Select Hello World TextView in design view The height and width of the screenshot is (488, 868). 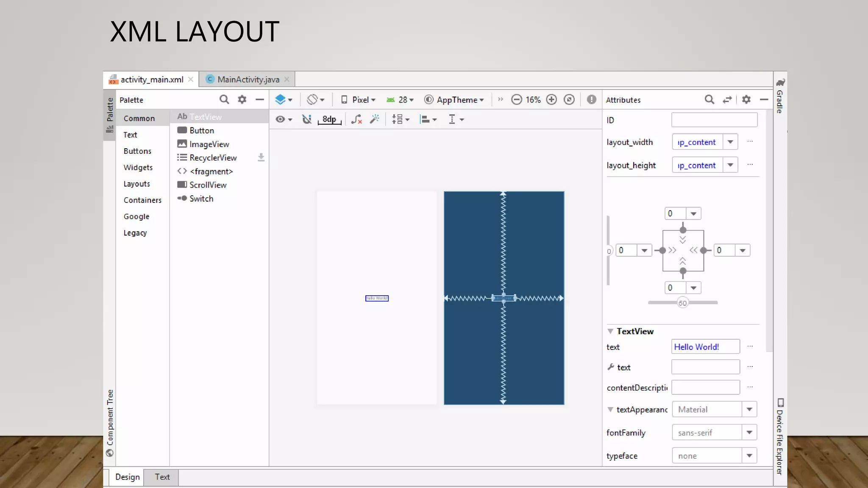point(377,298)
